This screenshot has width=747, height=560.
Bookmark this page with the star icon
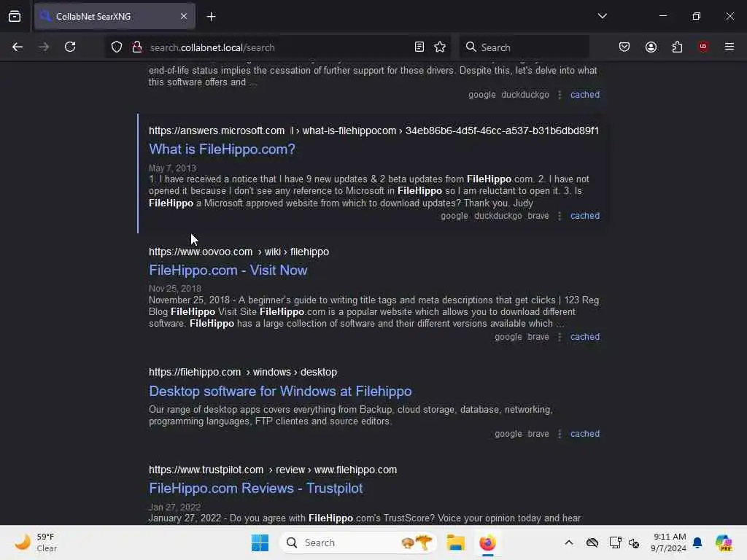pyautogui.click(x=440, y=47)
